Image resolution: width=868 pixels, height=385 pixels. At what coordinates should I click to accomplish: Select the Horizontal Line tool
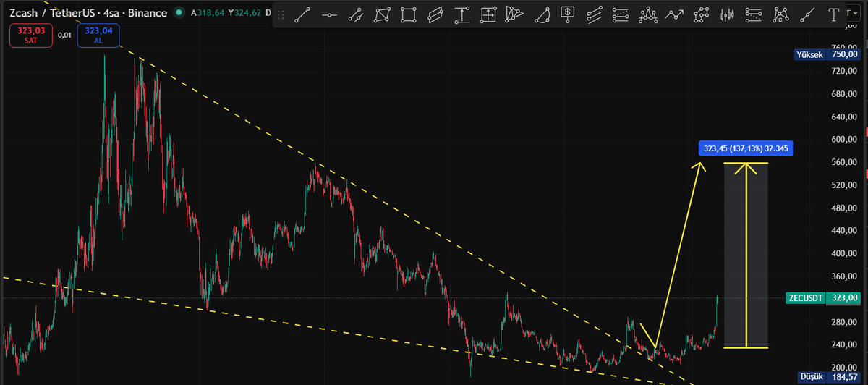pyautogui.click(x=329, y=14)
